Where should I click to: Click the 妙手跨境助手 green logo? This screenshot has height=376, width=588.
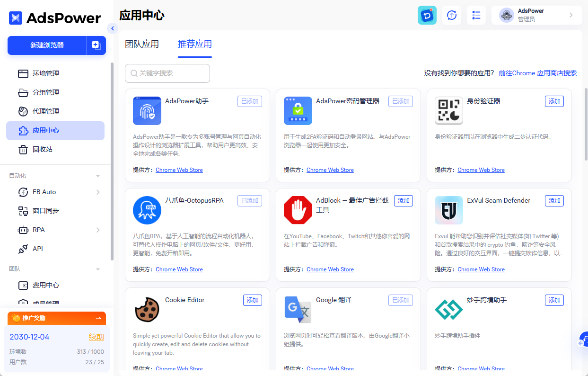449,310
